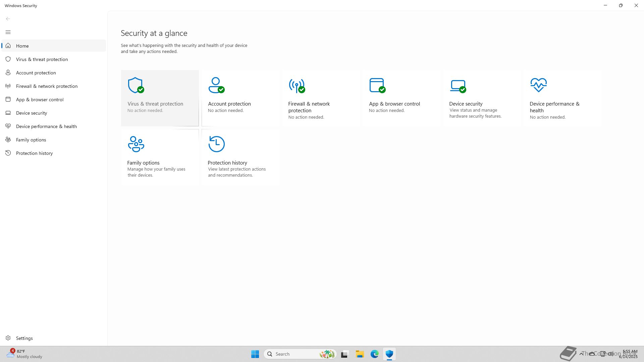Screen dimensions: 644x362
Task: Show hidden icons in the system tray
Action: (581, 354)
